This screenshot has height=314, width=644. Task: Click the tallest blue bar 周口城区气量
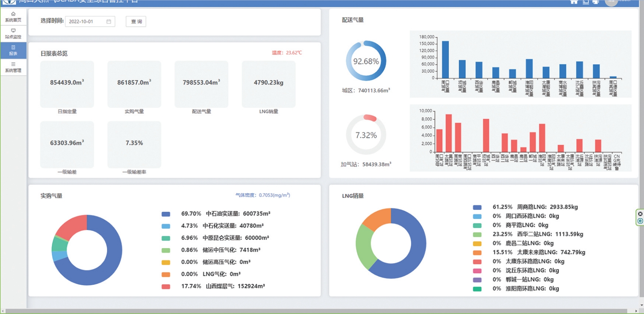tap(445, 60)
